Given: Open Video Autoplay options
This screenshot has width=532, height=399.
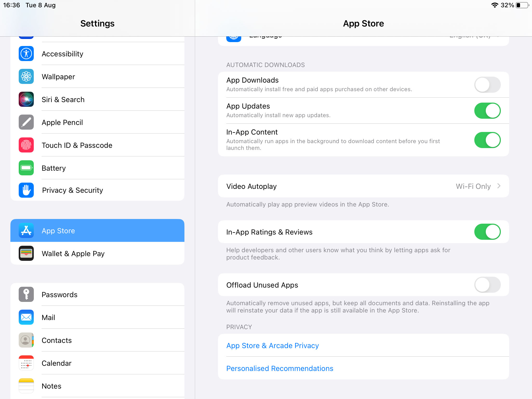Looking at the screenshot, I should (364, 186).
